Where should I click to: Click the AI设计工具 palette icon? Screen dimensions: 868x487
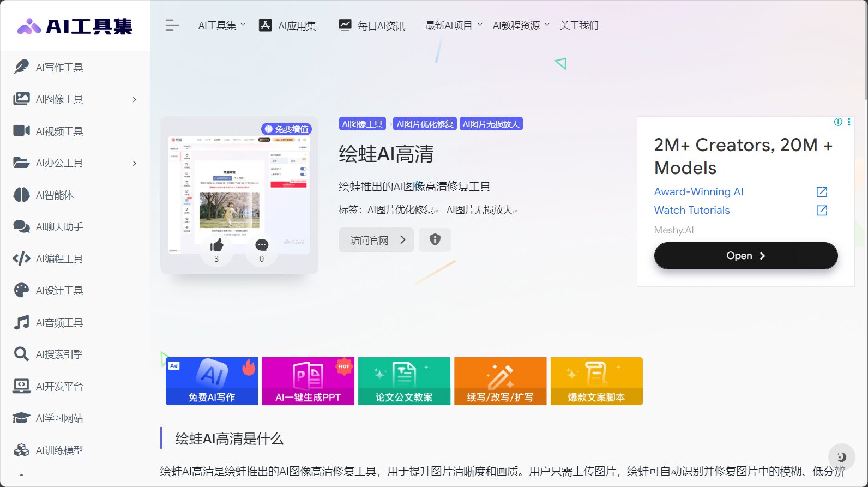pyautogui.click(x=21, y=290)
